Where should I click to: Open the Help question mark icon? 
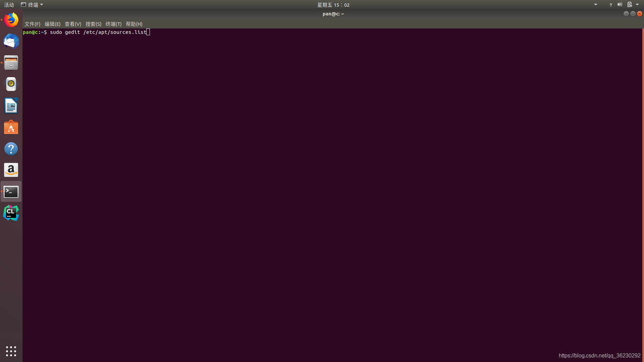[x=11, y=148]
